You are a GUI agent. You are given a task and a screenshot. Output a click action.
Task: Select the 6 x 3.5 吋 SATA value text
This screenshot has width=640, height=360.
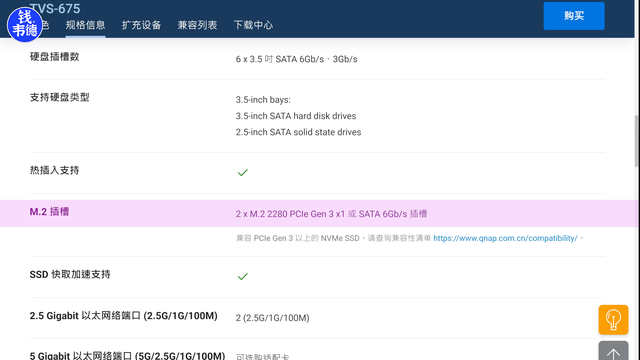click(x=296, y=59)
